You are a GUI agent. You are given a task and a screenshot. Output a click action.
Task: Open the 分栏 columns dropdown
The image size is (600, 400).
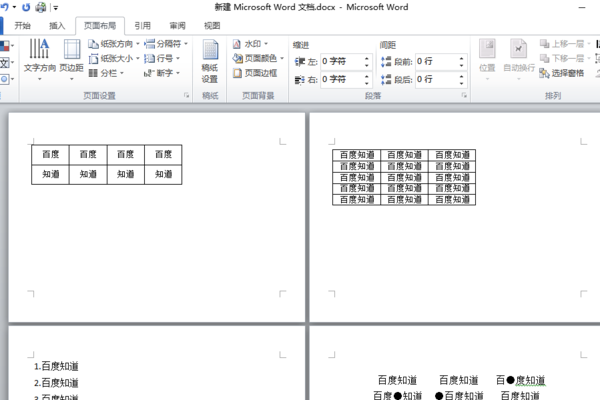106,73
